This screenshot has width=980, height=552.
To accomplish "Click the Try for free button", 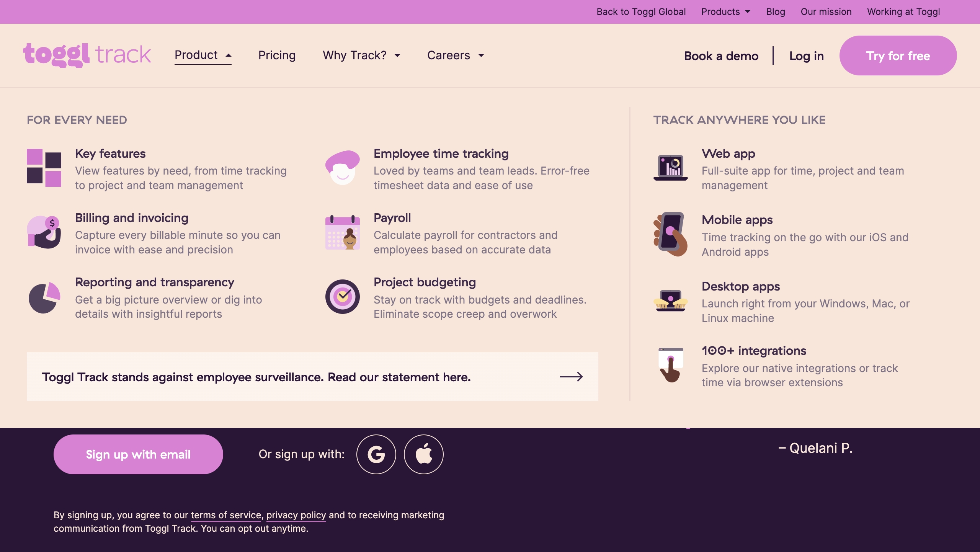I will click(898, 56).
